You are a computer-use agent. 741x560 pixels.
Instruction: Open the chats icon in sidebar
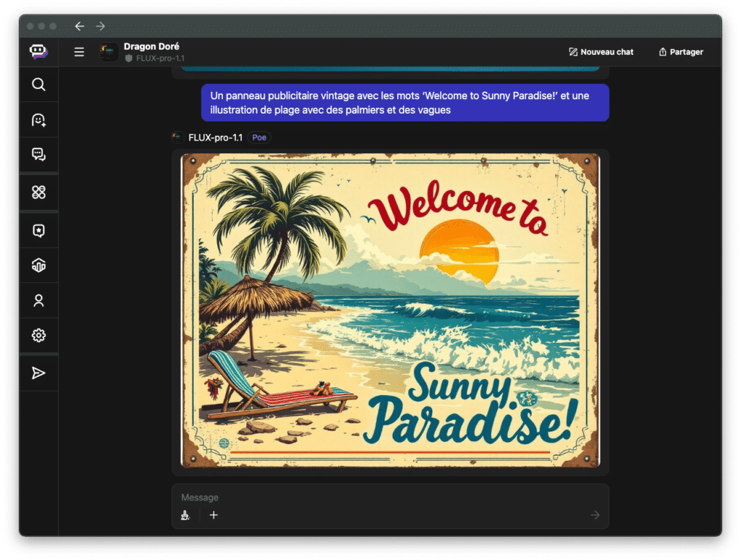tap(39, 155)
